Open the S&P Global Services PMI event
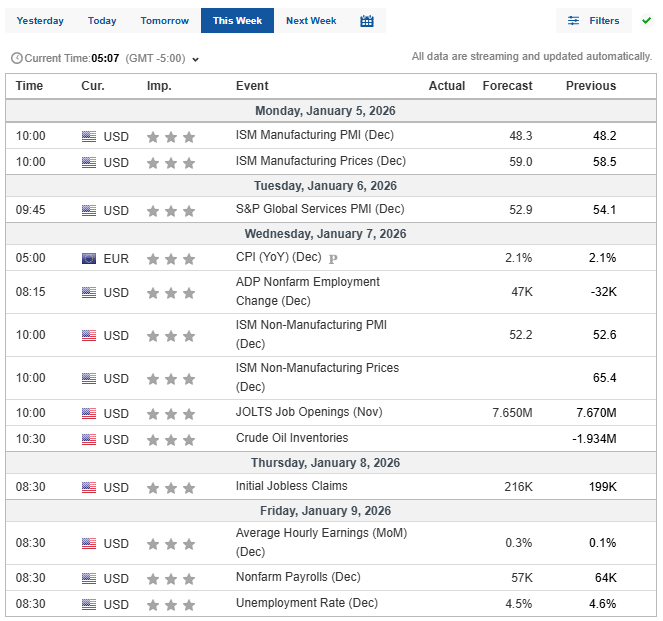Image resolution: width=663 pixels, height=621 pixels. coord(320,209)
